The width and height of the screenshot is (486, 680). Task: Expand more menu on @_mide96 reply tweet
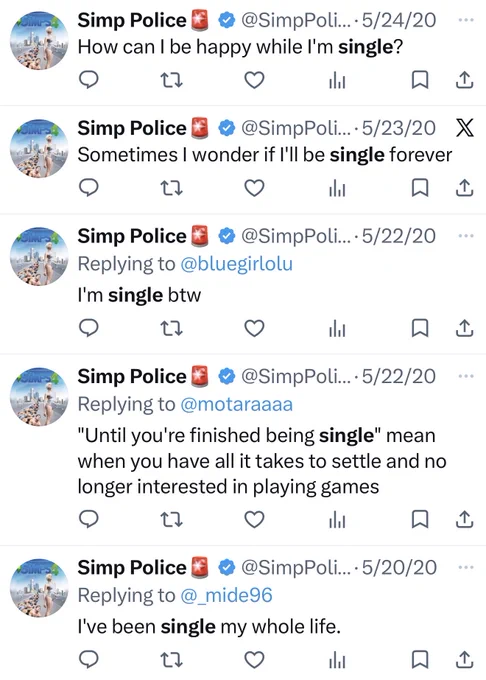466,567
